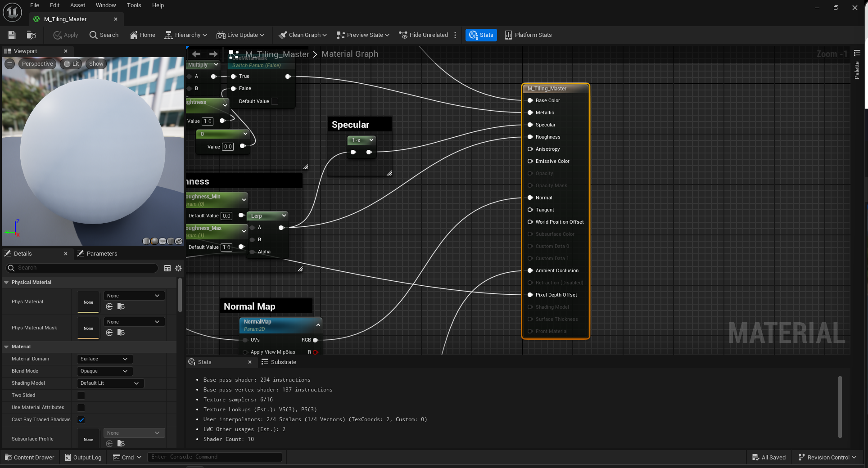Browse to this asset in Content Browser
868x468 pixels.
[x=31, y=35]
